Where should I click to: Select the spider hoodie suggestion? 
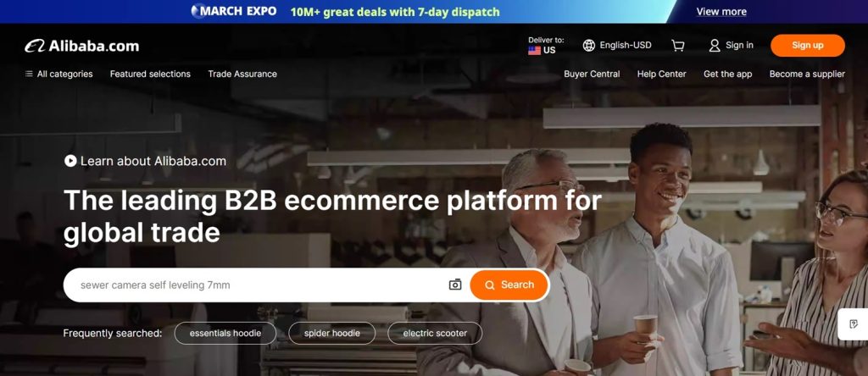tap(332, 334)
